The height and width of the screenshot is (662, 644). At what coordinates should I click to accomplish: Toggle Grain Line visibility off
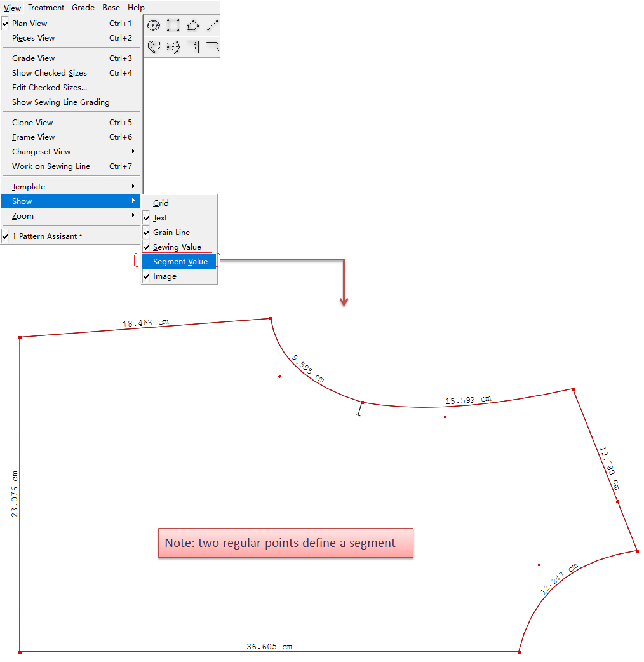[x=171, y=233]
